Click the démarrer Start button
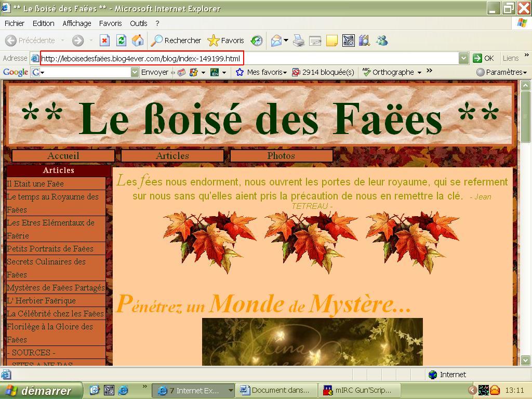The image size is (532, 399). pos(42,391)
